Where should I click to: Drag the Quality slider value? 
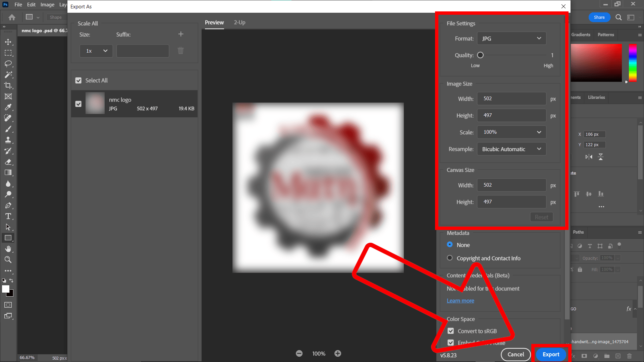pos(480,55)
